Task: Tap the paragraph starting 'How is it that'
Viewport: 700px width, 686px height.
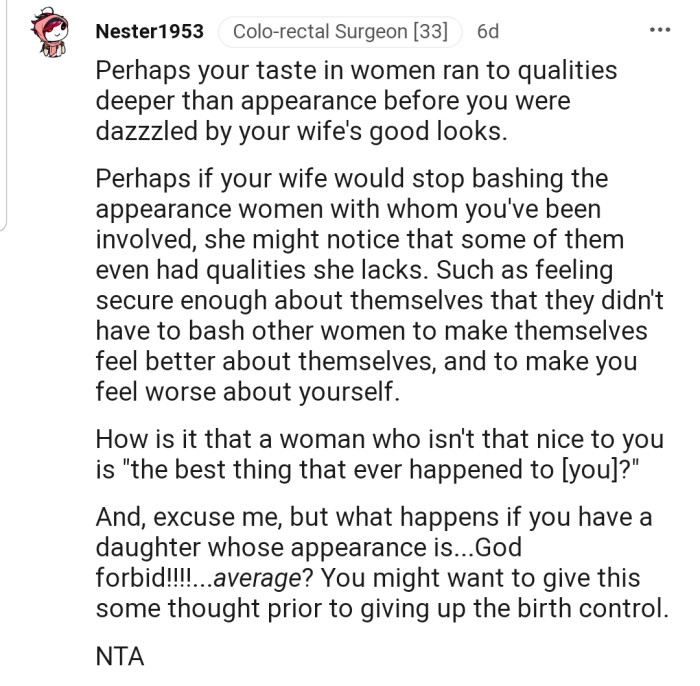Action: [x=379, y=454]
